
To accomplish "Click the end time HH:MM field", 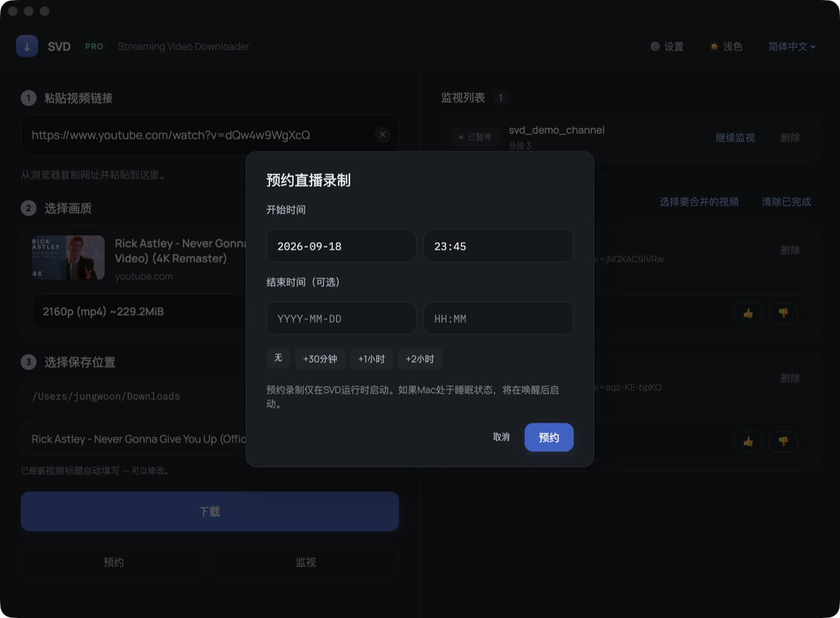I will click(498, 319).
